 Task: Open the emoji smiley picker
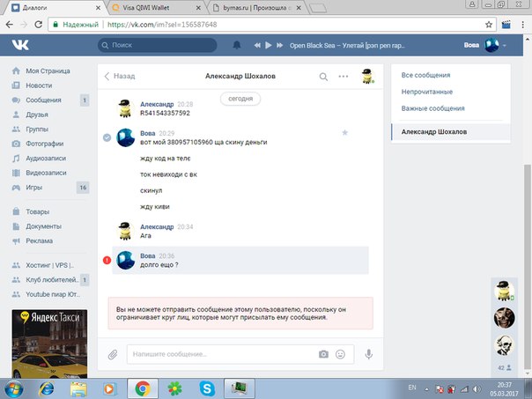[340, 354]
